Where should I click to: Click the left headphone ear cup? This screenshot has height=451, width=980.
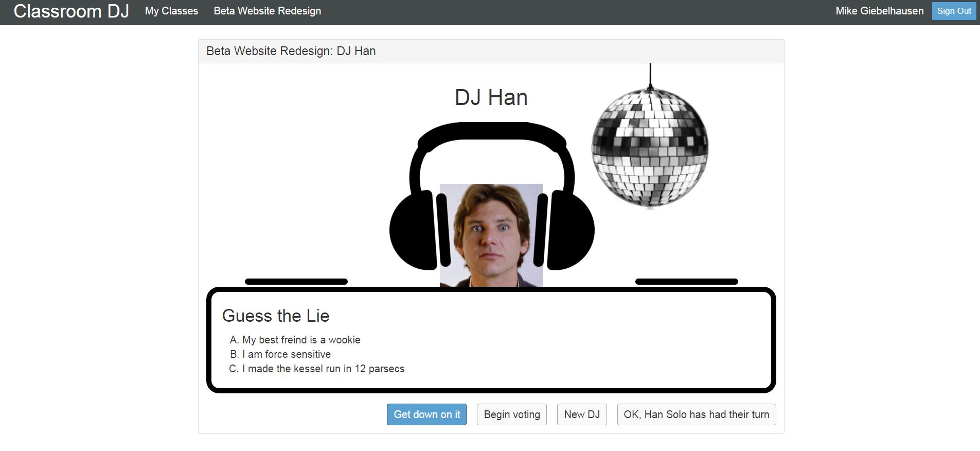coord(412,230)
